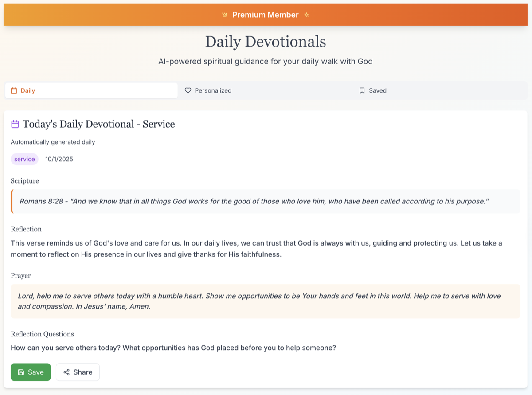This screenshot has height=395, width=532.
Task: Click the bookmark icon beside Saved
Action: pyautogui.click(x=362, y=90)
